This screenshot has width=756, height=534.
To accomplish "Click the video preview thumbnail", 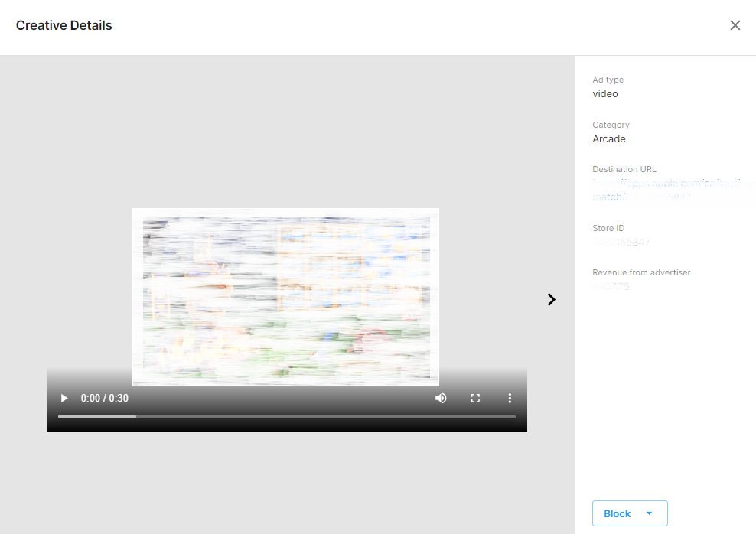I will tap(285, 297).
